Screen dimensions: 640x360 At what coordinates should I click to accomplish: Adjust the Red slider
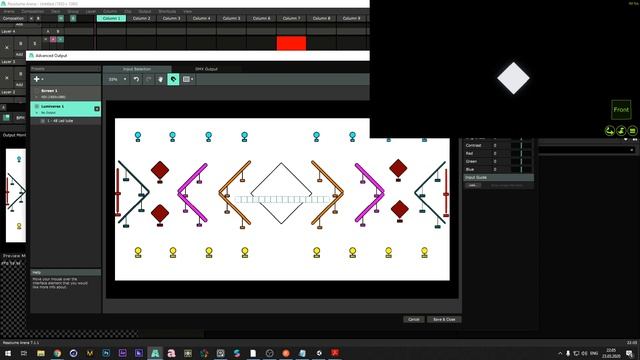(x=521, y=153)
